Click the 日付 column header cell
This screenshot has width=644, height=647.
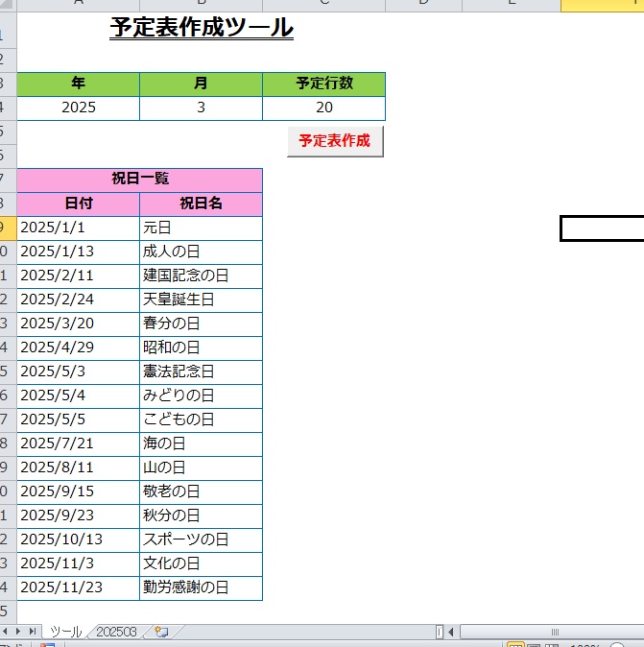tap(79, 204)
